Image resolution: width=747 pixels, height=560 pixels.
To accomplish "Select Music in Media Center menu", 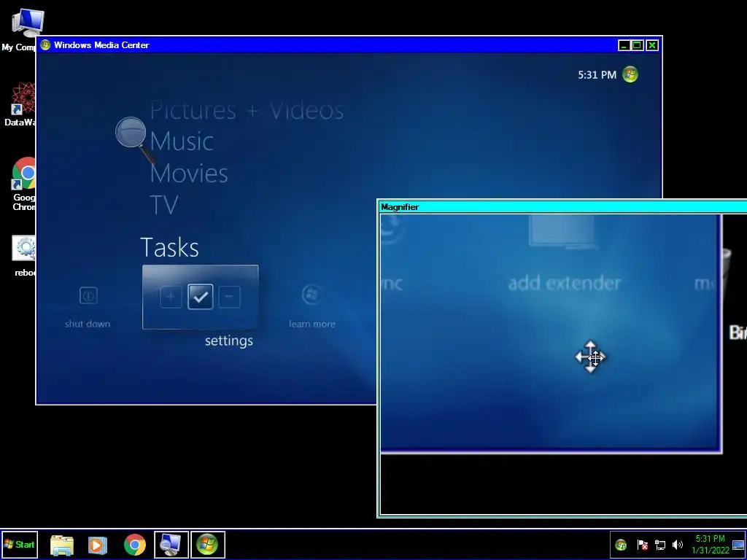I will tap(182, 141).
